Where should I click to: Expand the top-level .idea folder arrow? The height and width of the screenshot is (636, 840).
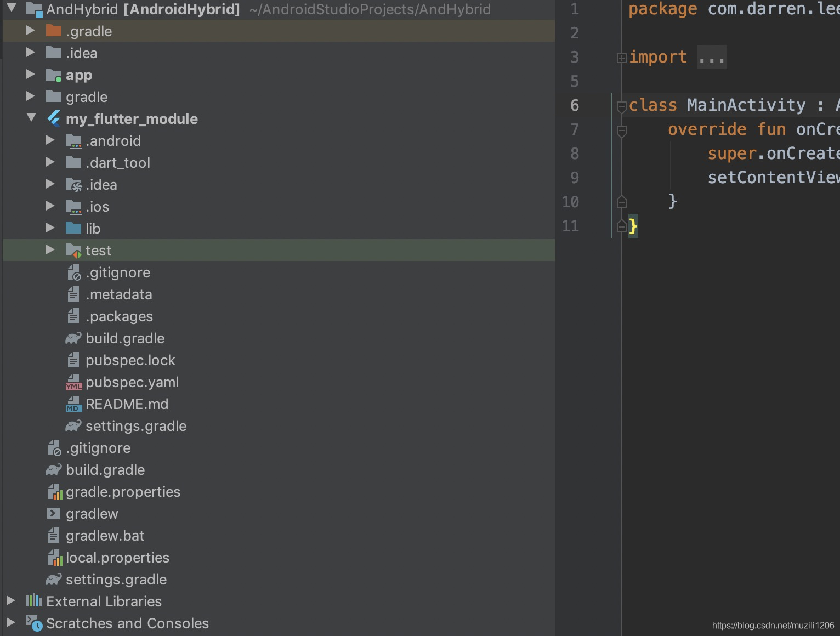click(x=31, y=53)
